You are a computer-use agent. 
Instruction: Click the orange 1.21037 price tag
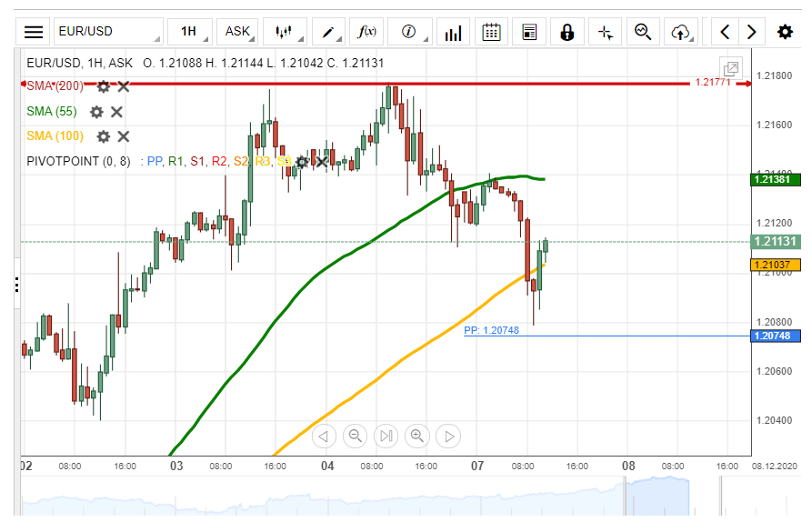click(776, 265)
